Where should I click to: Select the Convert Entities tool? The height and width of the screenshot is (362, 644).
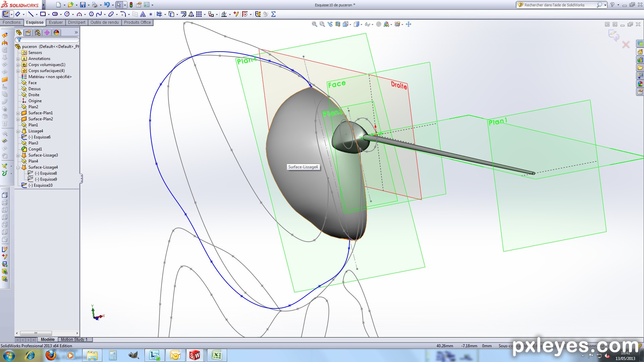click(x=171, y=14)
